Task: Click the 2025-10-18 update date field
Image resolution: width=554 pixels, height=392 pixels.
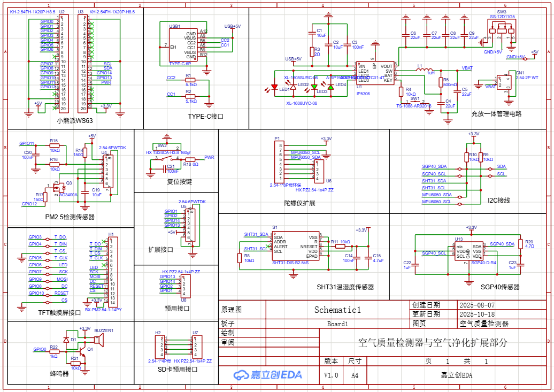Action: [477, 314]
